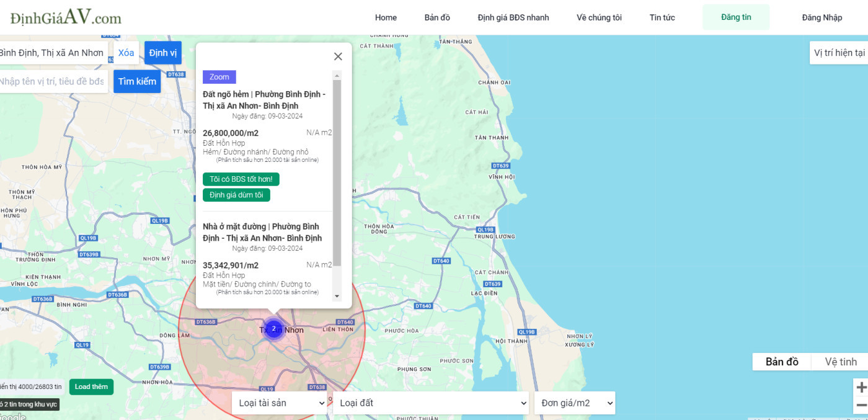This screenshot has height=420, width=868.
Task: Open the Định giá BĐS nhanh menu
Action: click(x=513, y=17)
